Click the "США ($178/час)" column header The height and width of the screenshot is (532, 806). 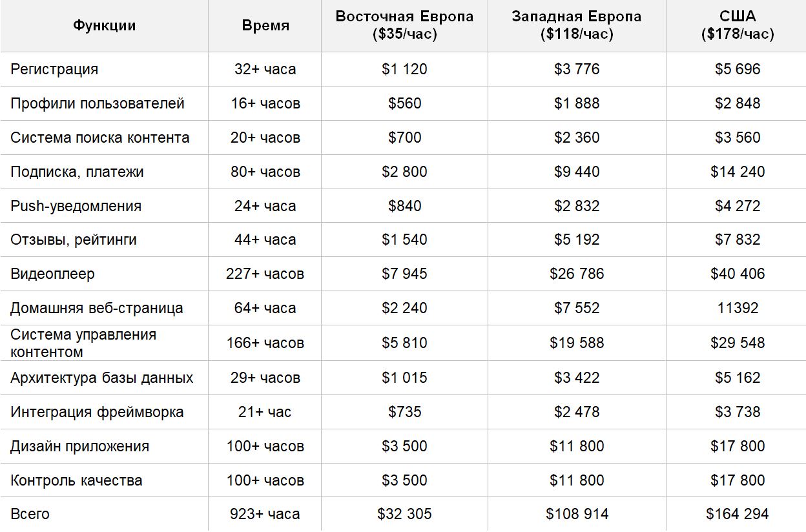pos(737,26)
